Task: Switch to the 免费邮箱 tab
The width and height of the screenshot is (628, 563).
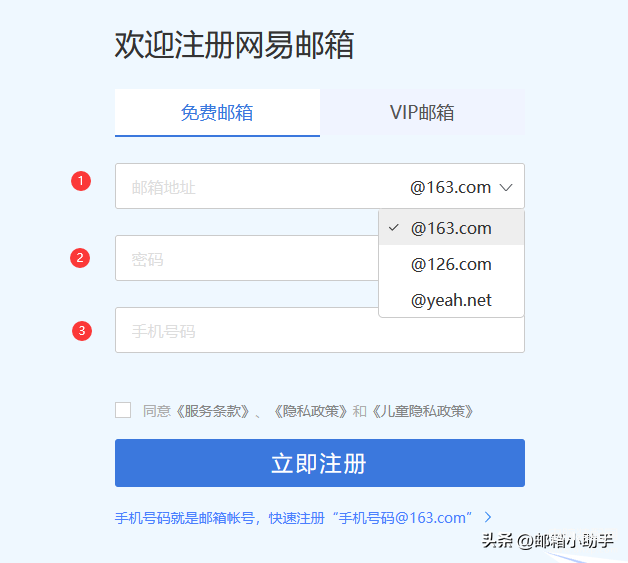Action: (x=217, y=113)
